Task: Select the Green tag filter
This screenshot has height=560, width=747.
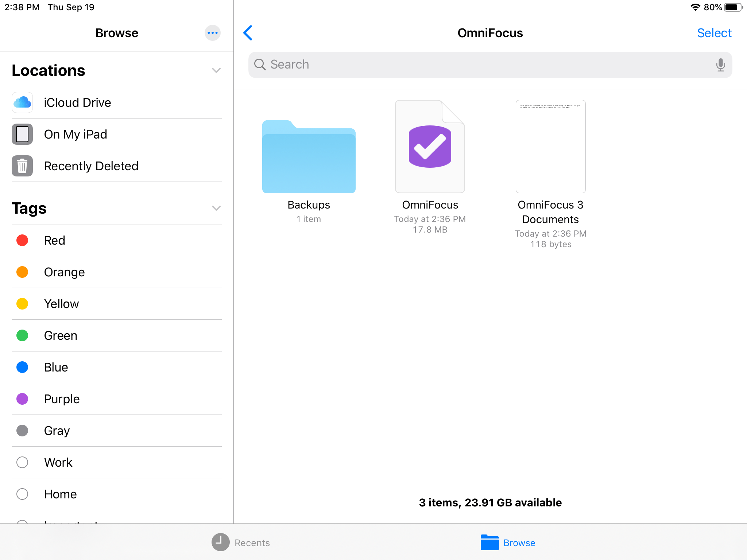Action: tap(61, 335)
